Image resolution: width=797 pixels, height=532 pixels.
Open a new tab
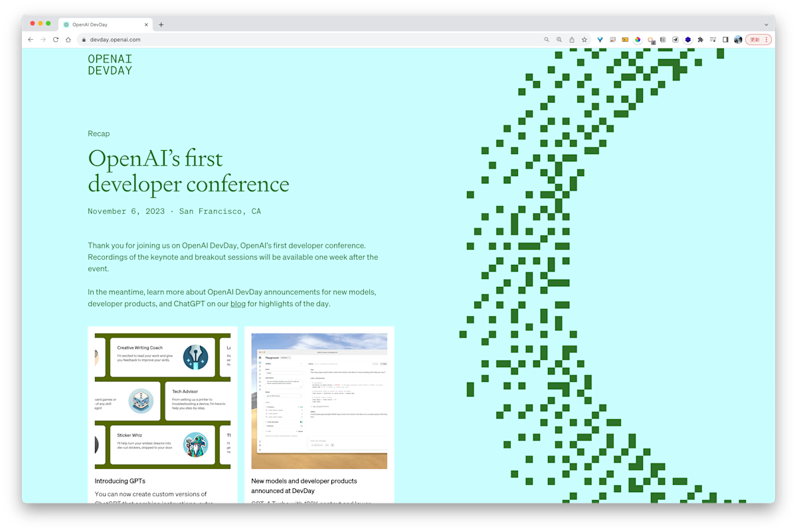[161, 25]
